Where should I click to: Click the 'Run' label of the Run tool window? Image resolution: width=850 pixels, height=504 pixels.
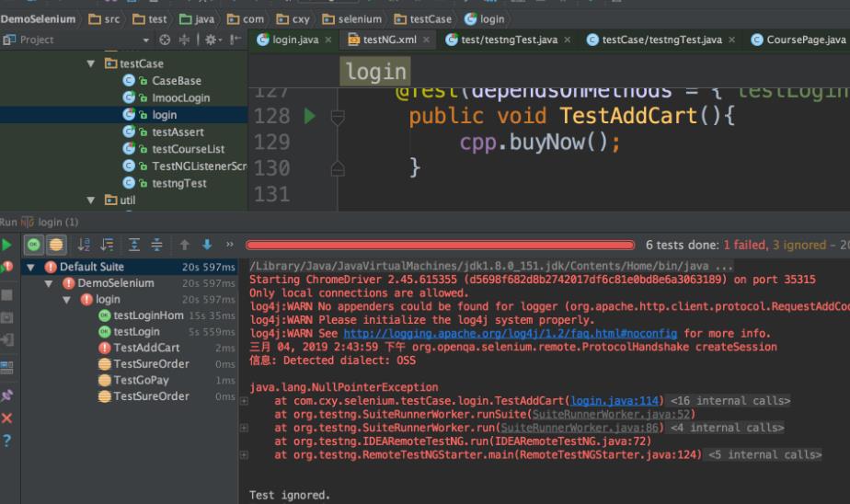8,223
